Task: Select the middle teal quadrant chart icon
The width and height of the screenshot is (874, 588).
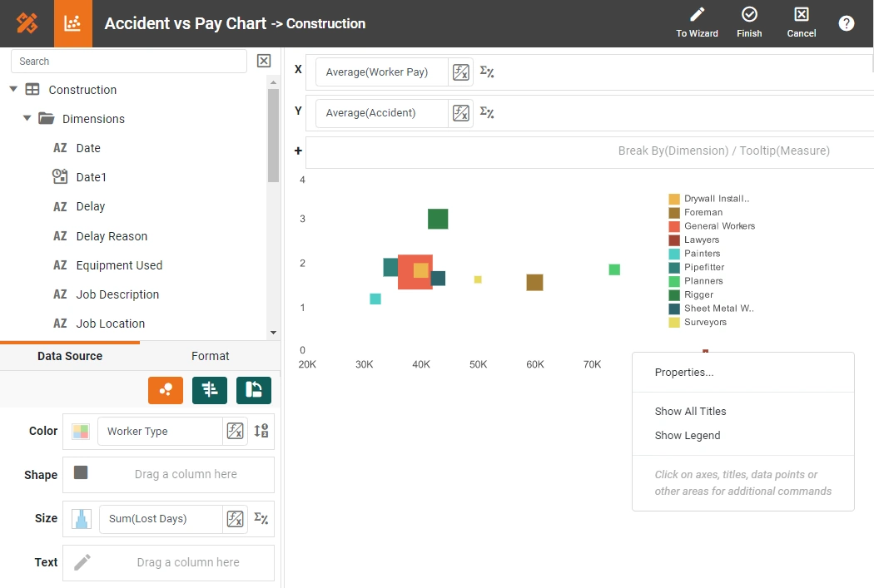Action: 209,389
